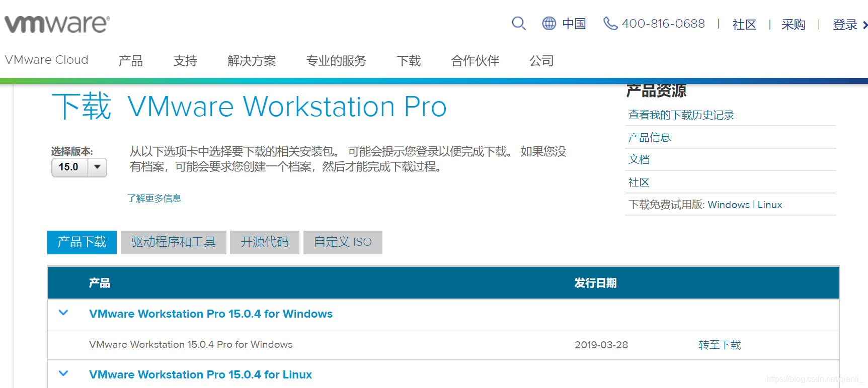Screen dimensions: 868x388
Task: Click the globe region icon
Action: [x=549, y=23]
